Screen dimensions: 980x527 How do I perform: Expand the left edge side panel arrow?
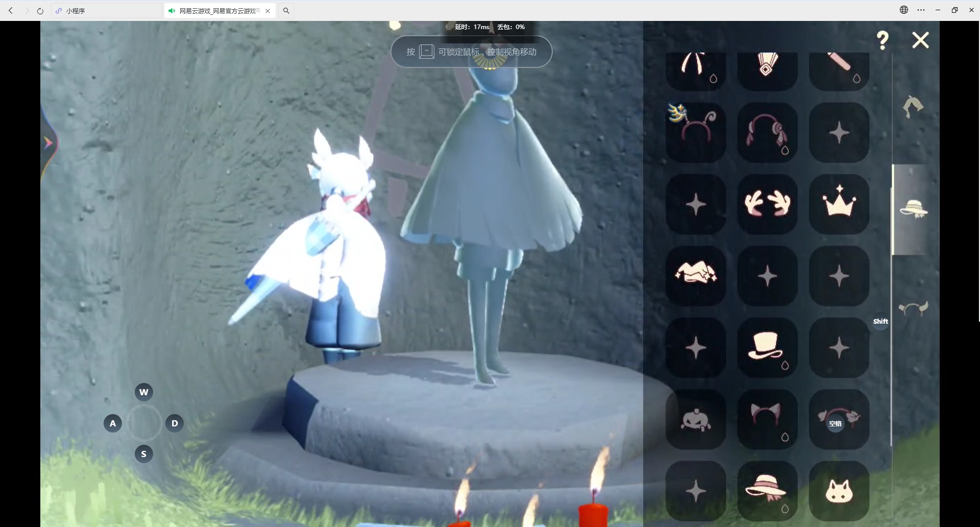tap(48, 143)
